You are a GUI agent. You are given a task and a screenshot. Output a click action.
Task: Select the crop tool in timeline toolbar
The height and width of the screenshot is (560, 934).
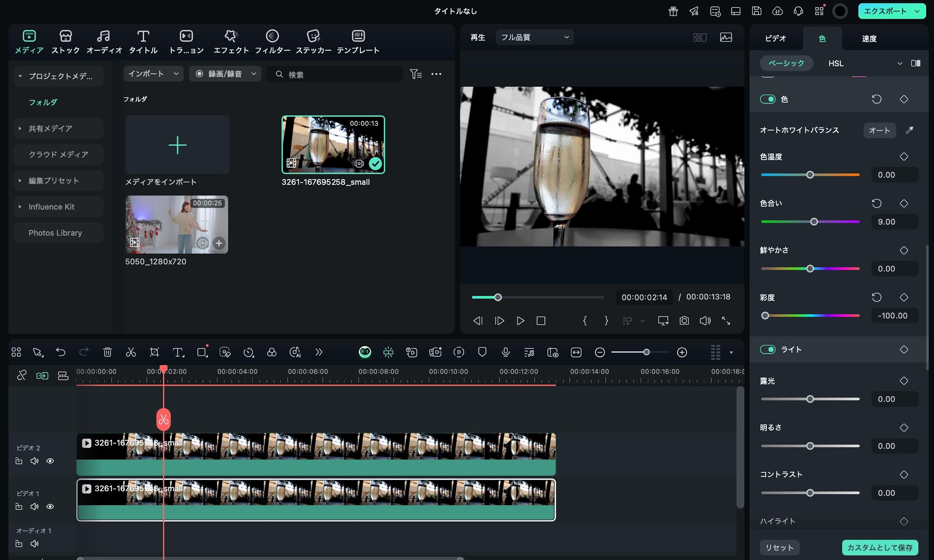click(154, 352)
